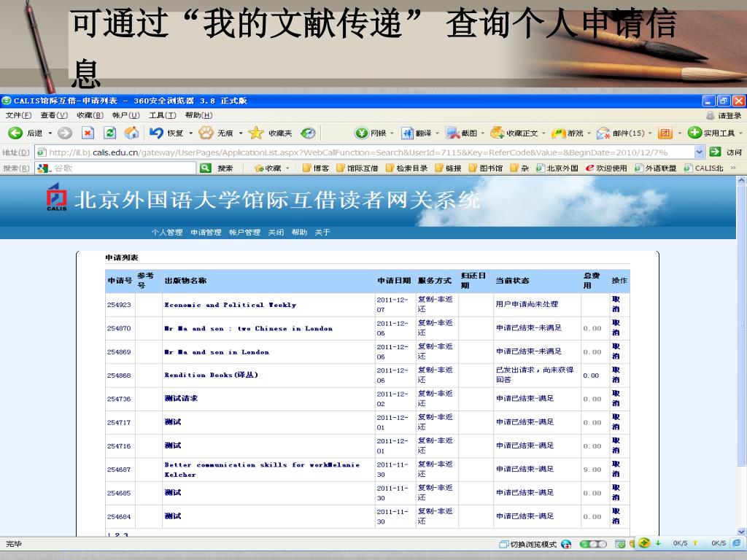Viewport: 747px width, 560px height.
Task: Open 帐户管理 in site navigation
Action: click(244, 233)
